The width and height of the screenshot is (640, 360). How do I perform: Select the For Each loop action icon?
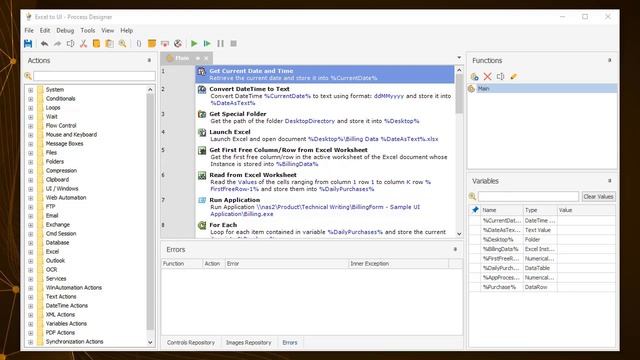pos(202,225)
